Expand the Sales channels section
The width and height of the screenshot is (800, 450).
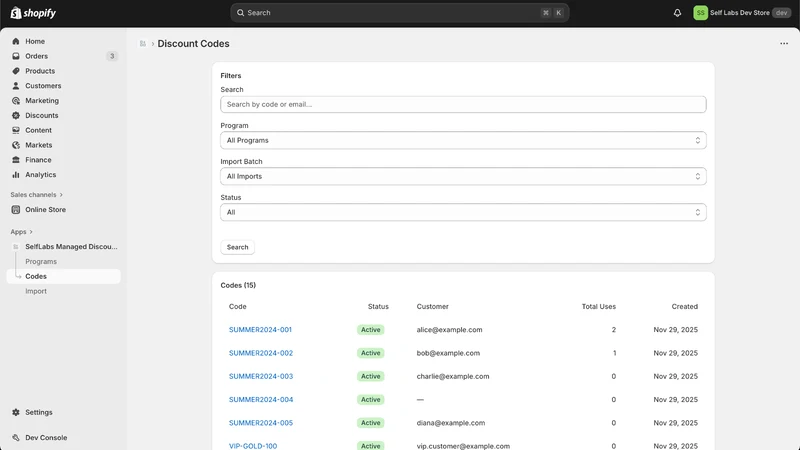click(36, 195)
